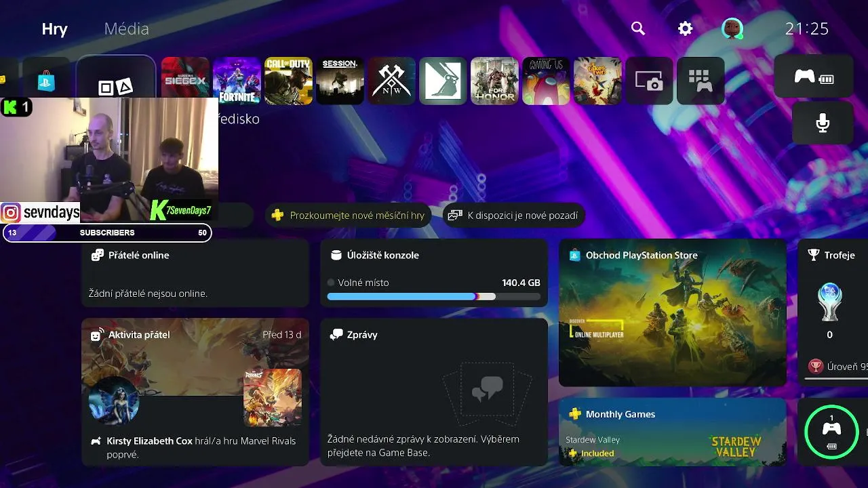Click the 140.4 GB value

pos(521,283)
